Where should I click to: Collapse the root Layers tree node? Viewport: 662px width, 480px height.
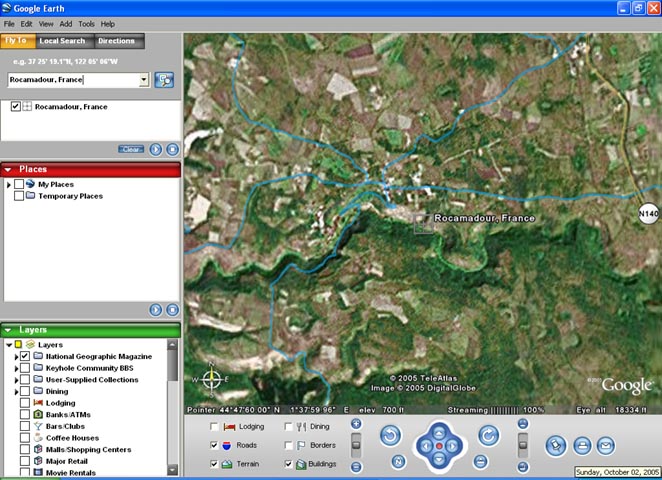9,345
